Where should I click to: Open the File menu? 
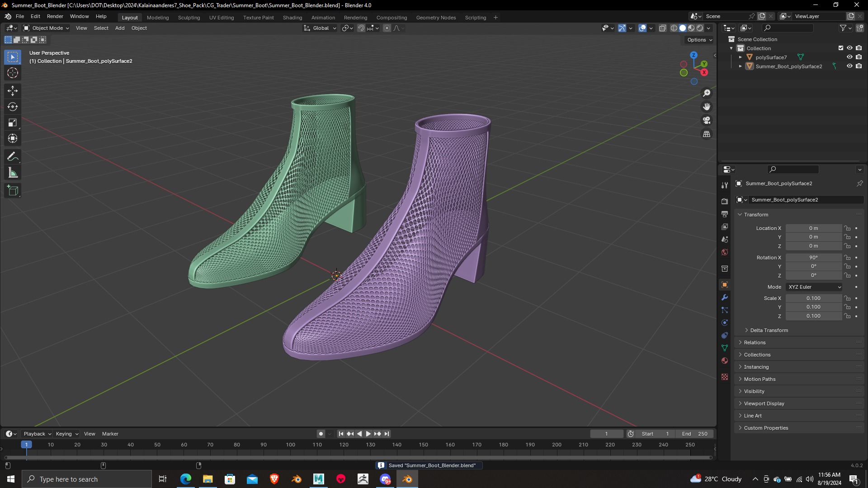pyautogui.click(x=20, y=16)
